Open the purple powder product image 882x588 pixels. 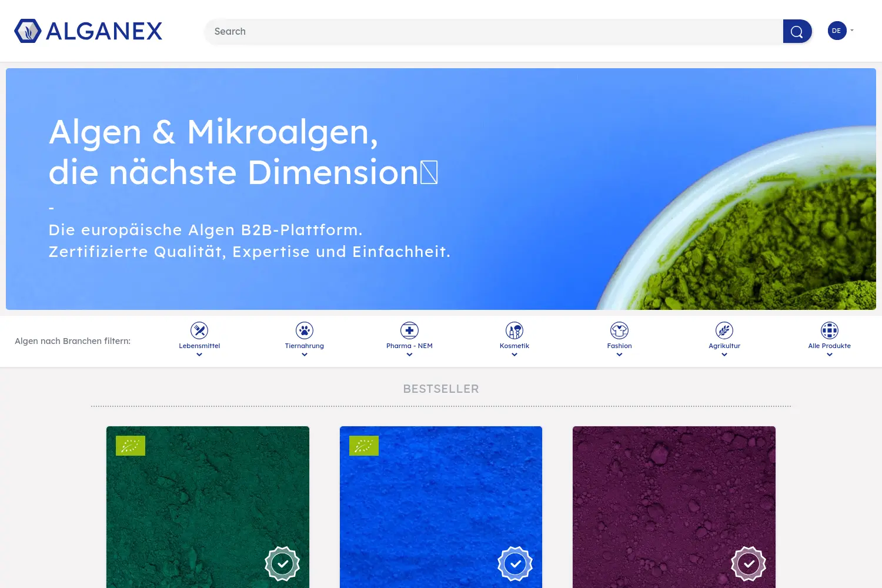674,507
